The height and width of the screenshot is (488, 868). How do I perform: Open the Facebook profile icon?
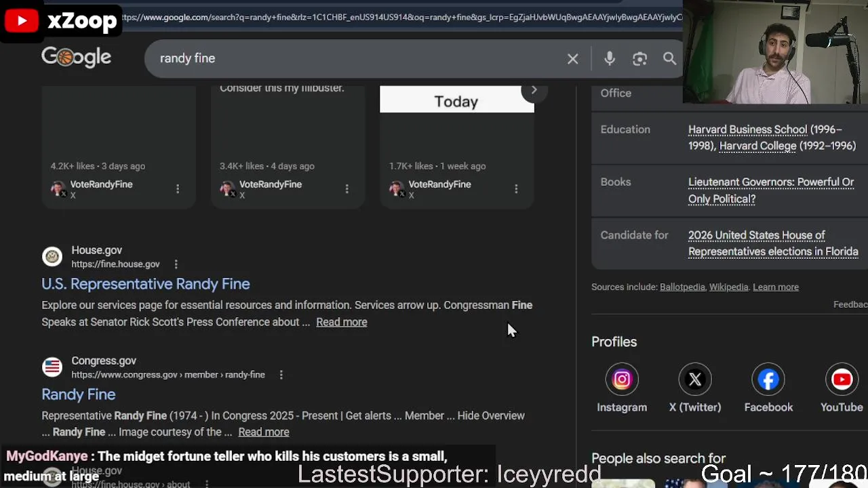(768, 380)
